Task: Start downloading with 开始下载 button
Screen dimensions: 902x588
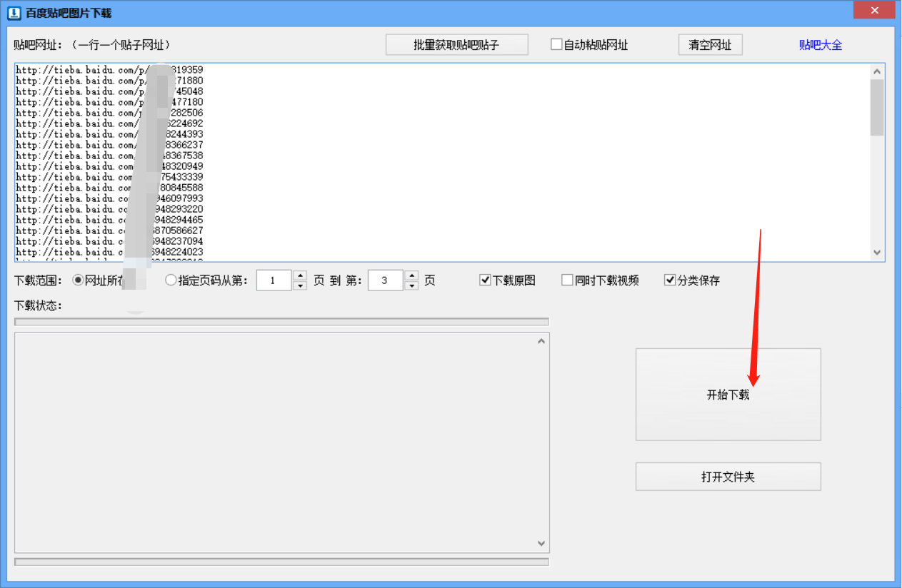Action: coord(728,394)
